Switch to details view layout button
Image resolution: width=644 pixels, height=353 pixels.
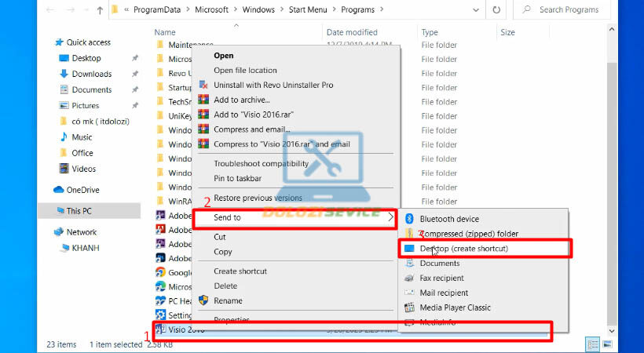point(594,344)
